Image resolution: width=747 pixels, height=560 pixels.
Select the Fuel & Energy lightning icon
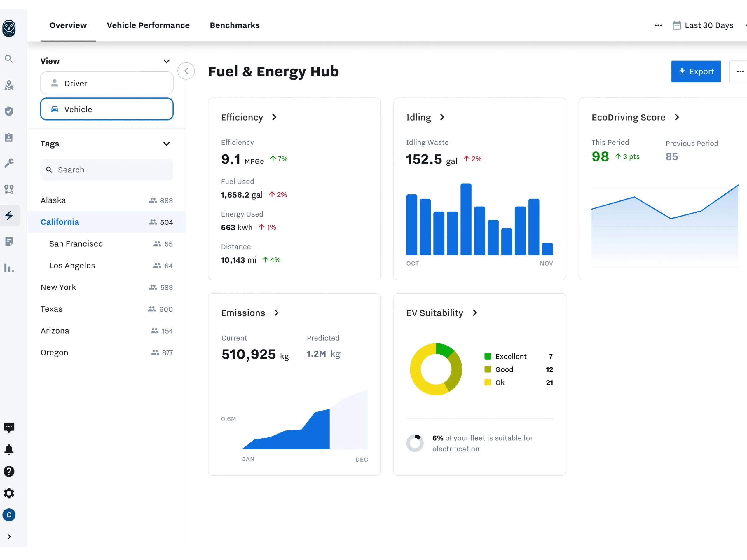9,215
